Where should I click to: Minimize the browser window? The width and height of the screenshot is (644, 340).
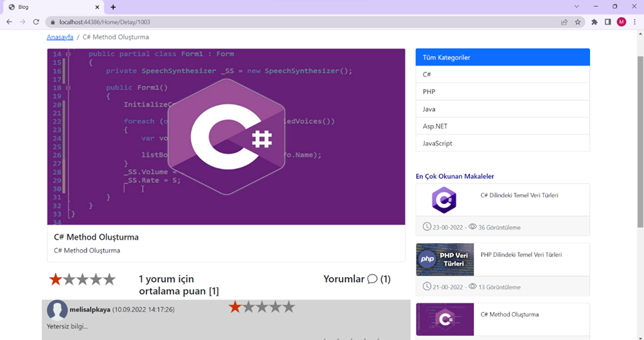coord(596,7)
